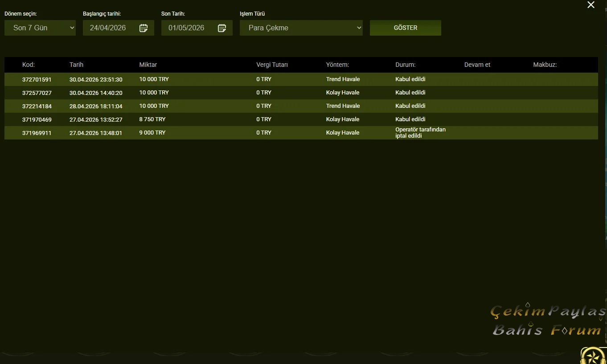Image resolution: width=607 pixels, height=364 pixels.
Task: Click the GÖSTER button
Action: [406, 28]
